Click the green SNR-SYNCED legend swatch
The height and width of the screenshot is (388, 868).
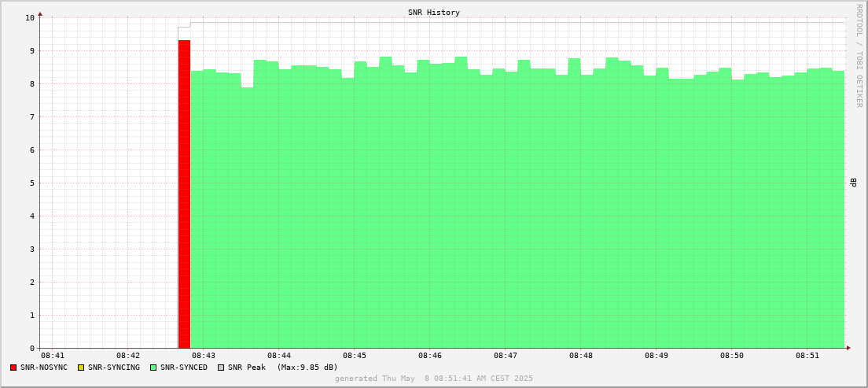tap(153, 368)
